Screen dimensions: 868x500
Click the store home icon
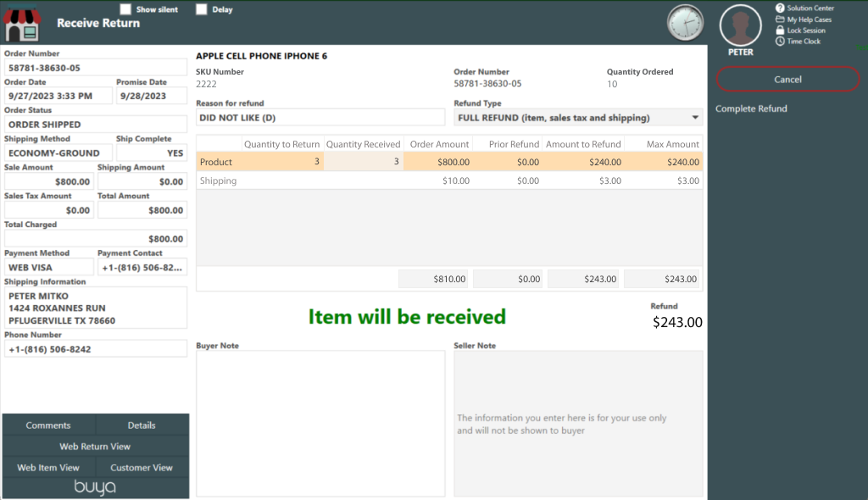click(x=22, y=23)
